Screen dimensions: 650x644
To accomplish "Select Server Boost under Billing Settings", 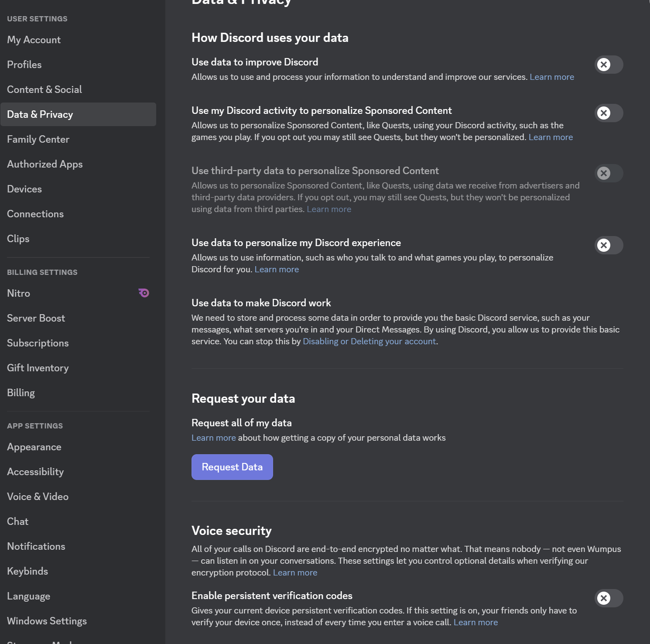I will [x=36, y=319].
